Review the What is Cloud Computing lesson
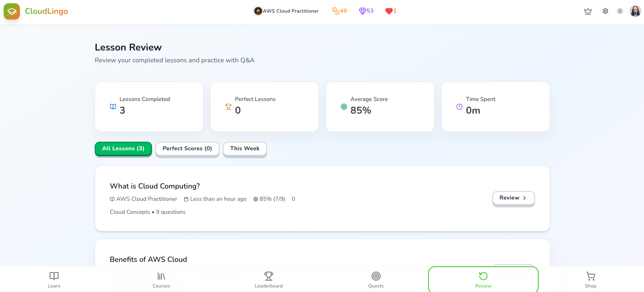This screenshot has width=644, height=292. (x=513, y=198)
